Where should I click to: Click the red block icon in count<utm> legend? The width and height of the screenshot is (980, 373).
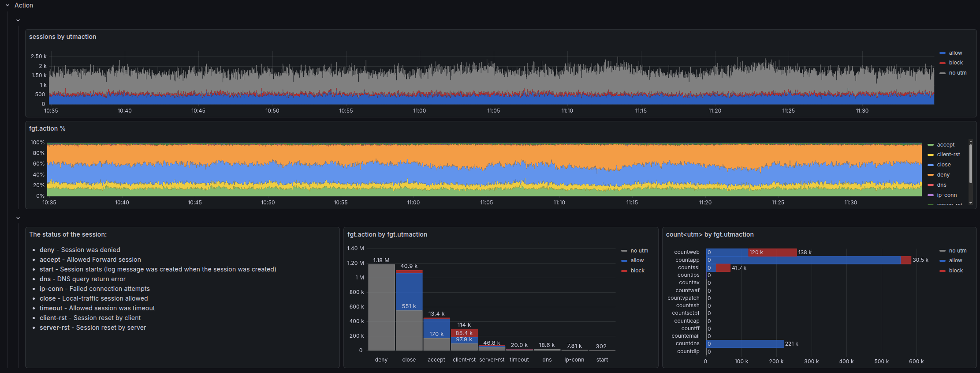(x=943, y=271)
